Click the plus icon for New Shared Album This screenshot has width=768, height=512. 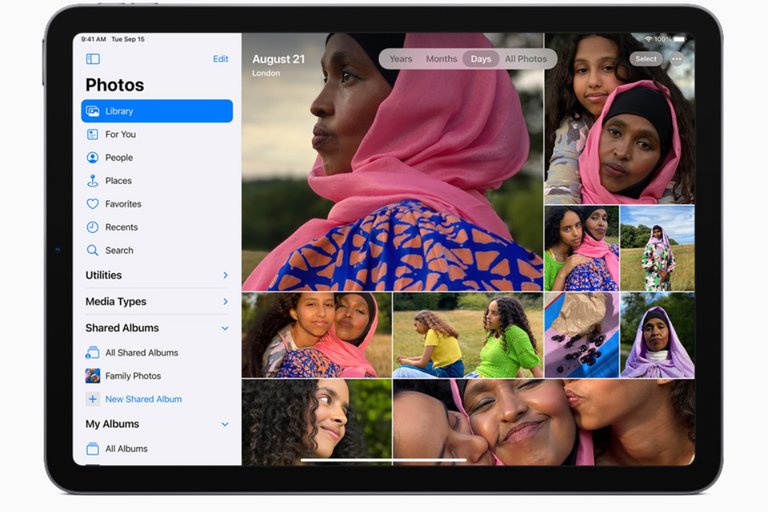(93, 399)
